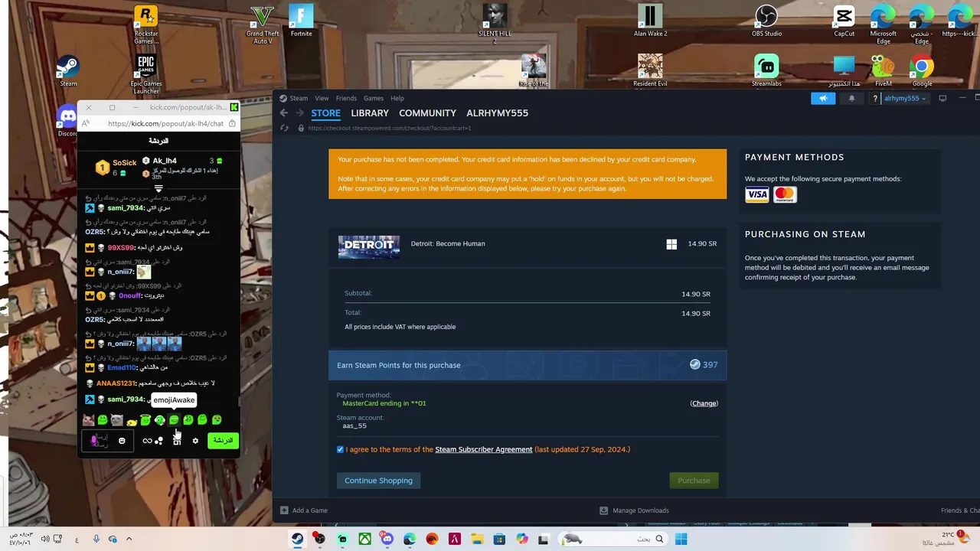The width and height of the screenshot is (980, 551).
Task: Select the Grand Theft Auto V desktop shortcut
Action: [262, 24]
